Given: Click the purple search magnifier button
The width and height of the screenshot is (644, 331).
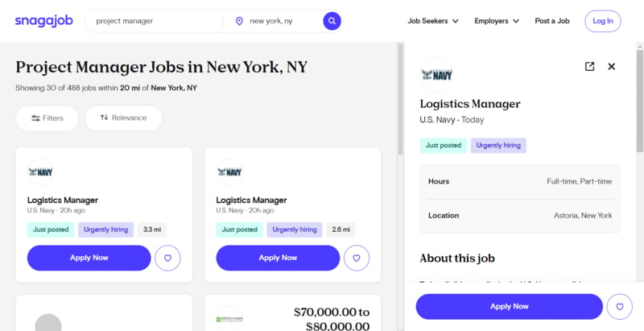Looking at the screenshot, I should tap(332, 21).
